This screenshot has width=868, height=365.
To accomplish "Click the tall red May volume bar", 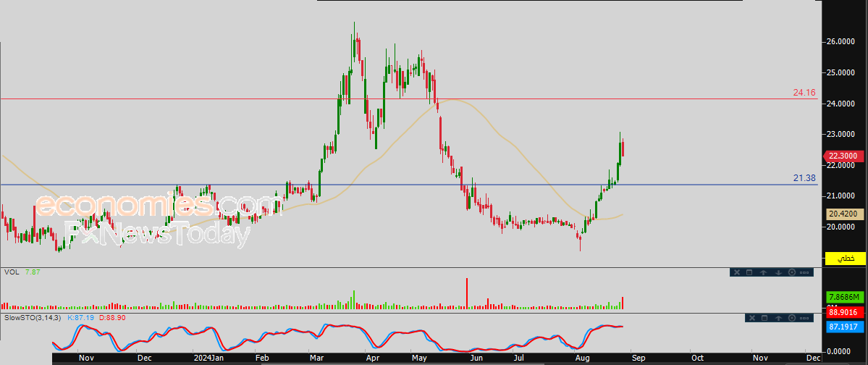I will click(x=467, y=293).
